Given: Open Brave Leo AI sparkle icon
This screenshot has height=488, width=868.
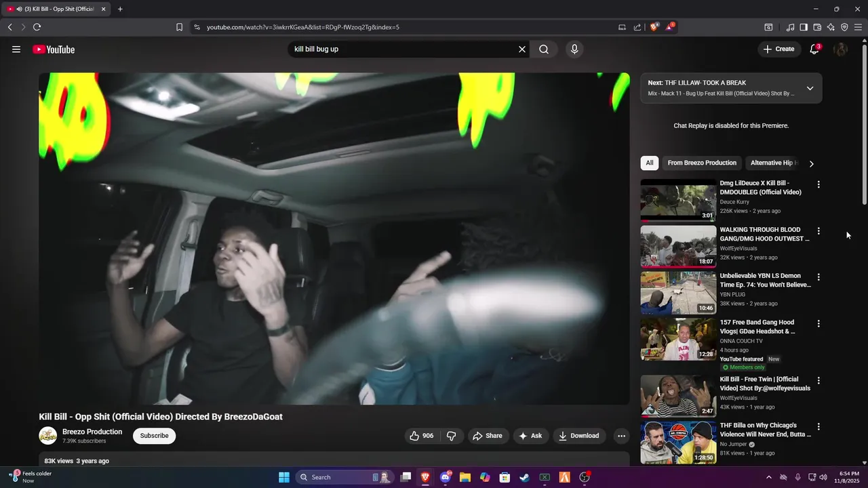Looking at the screenshot, I should click(x=831, y=27).
